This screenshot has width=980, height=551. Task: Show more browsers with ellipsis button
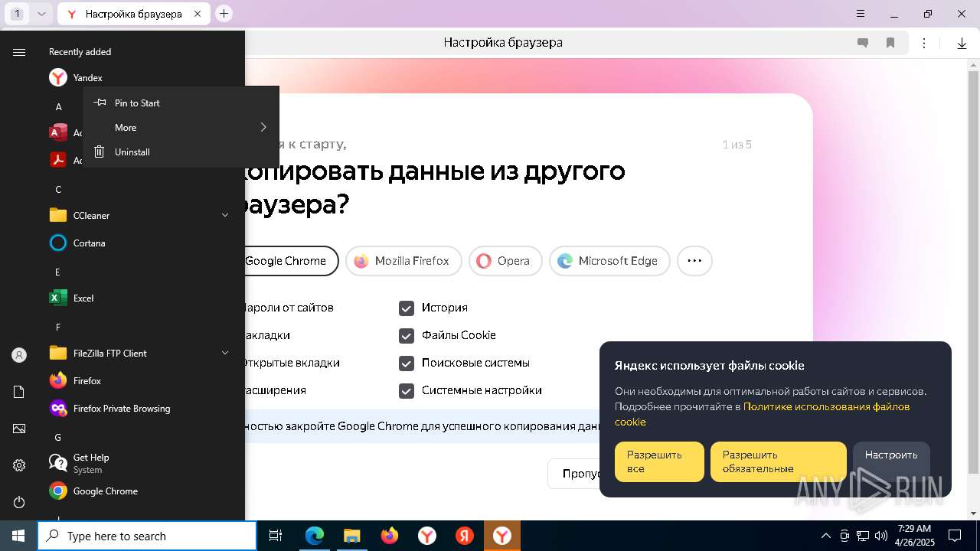(694, 261)
